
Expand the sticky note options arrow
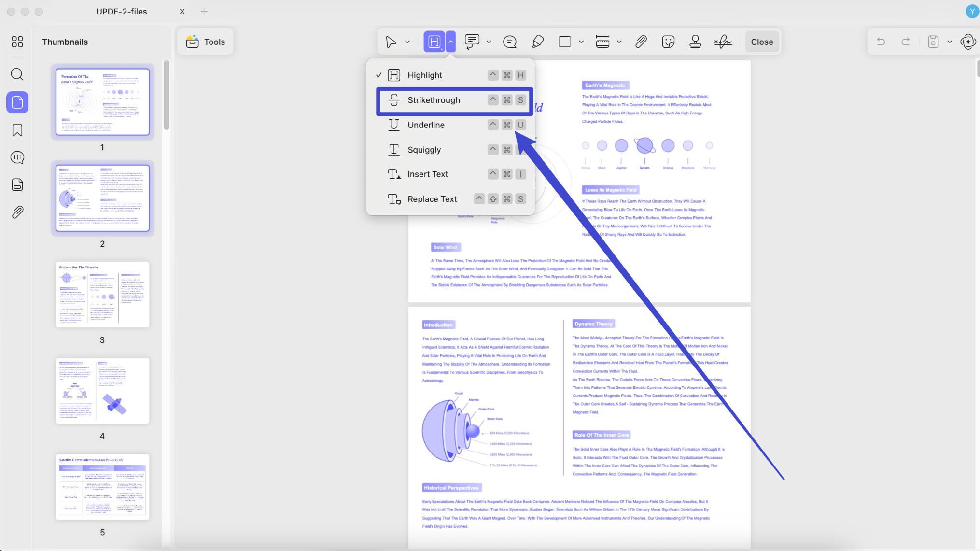click(x=489, y=42)
